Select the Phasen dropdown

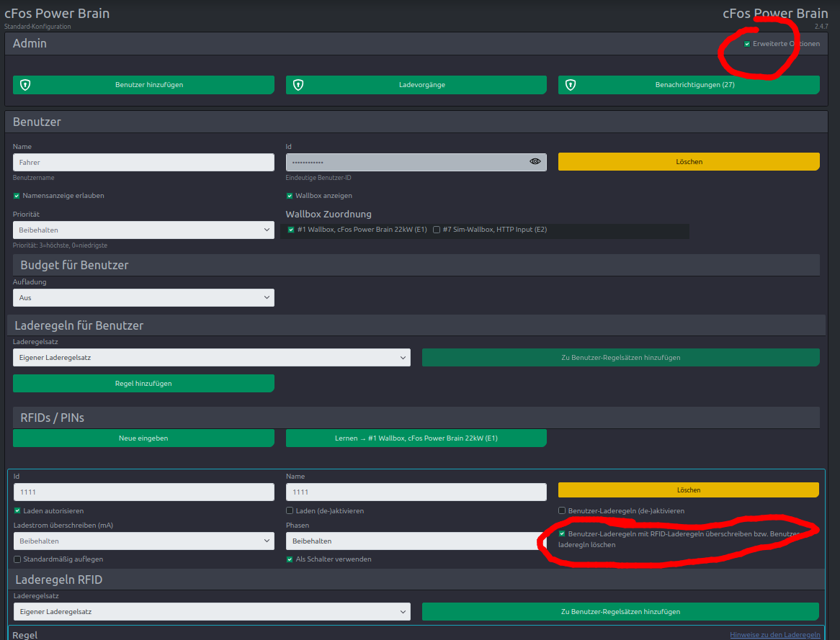pos(416,541)
